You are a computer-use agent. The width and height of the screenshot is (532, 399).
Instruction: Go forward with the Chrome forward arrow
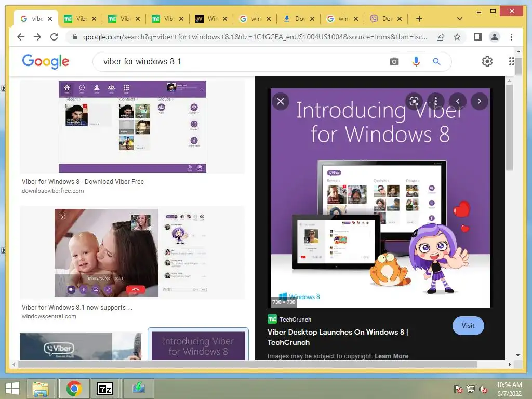(37, 37)
